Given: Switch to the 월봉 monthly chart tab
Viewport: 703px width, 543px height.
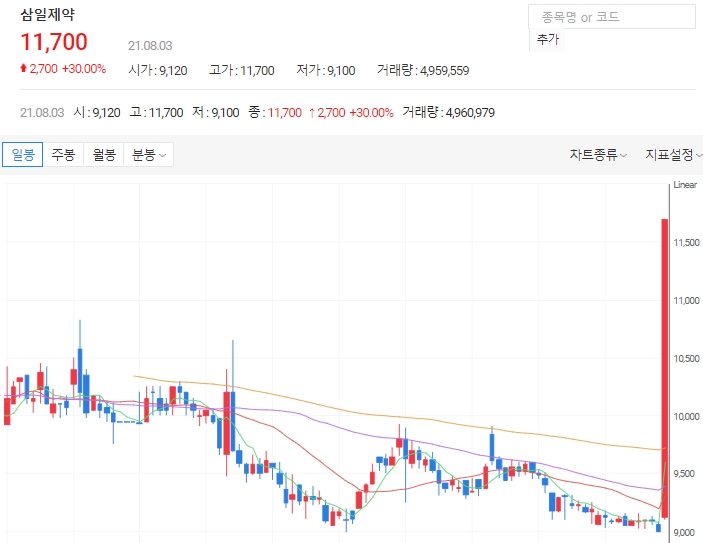Looking at the screenshot, I should click(104, 155).
